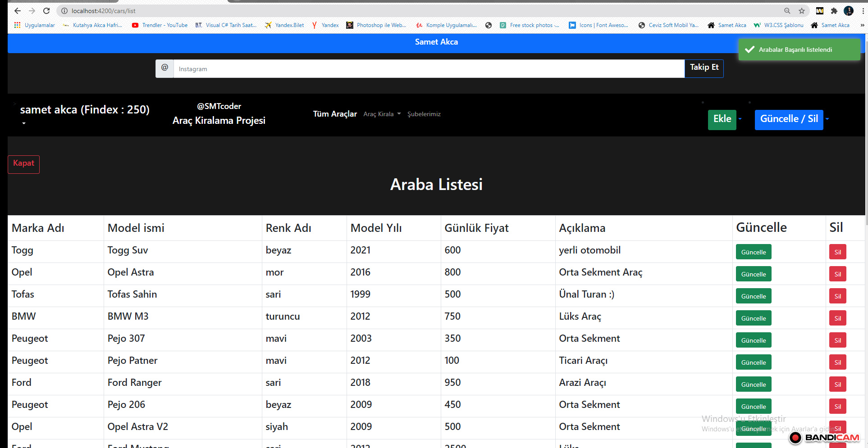Click the bookmark star in the address bar

pos(801,10)
